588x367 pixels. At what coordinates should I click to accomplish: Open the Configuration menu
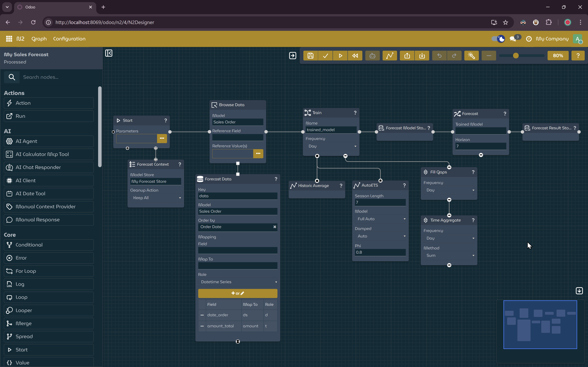pos(69,39)
